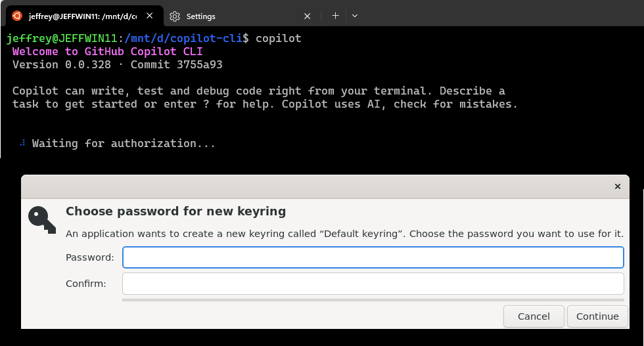The width and height of the screenshot is (644, 346).
Task: Click the Welcome to GitHub Copilot CLI line
Action: [x=107, y=51]
